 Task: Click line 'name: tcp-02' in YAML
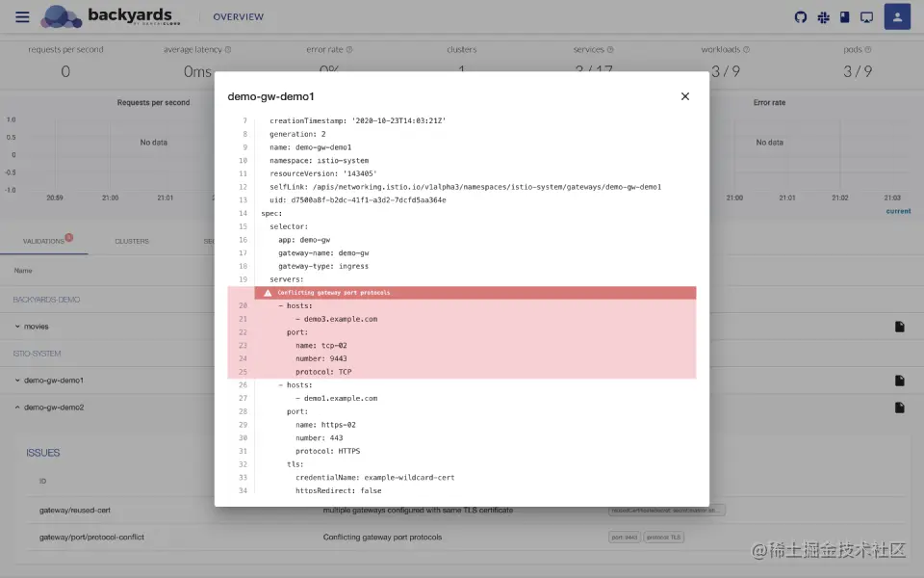tap(321, 346)
